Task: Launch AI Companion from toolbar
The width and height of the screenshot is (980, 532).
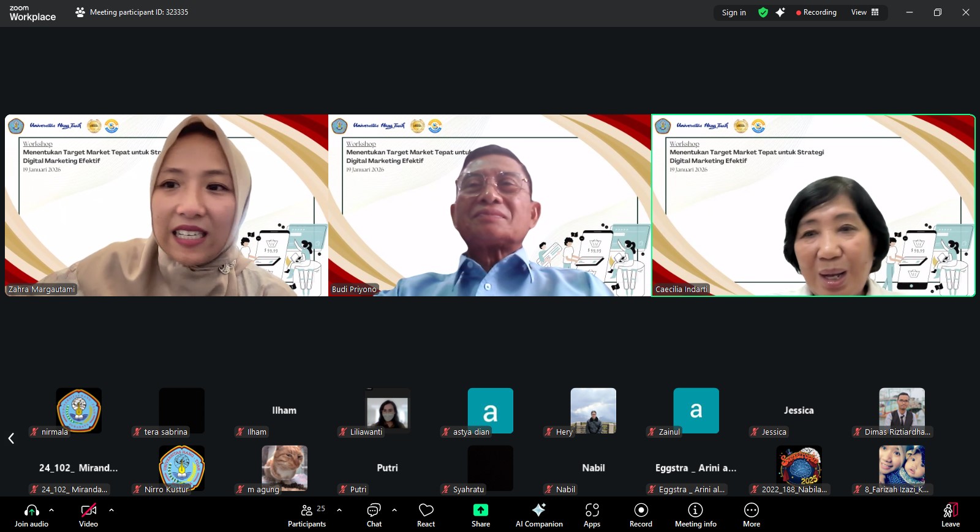Action: tap(539, 515)
